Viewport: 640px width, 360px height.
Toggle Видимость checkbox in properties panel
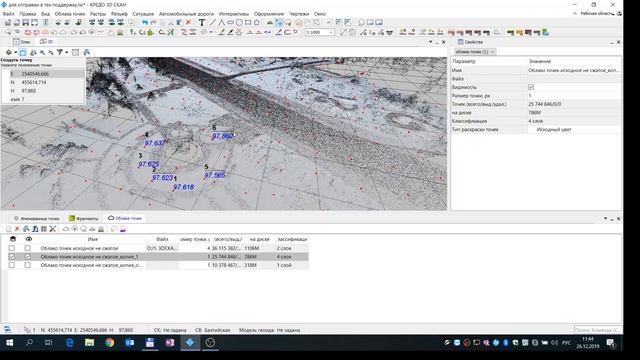pos(531,87)
